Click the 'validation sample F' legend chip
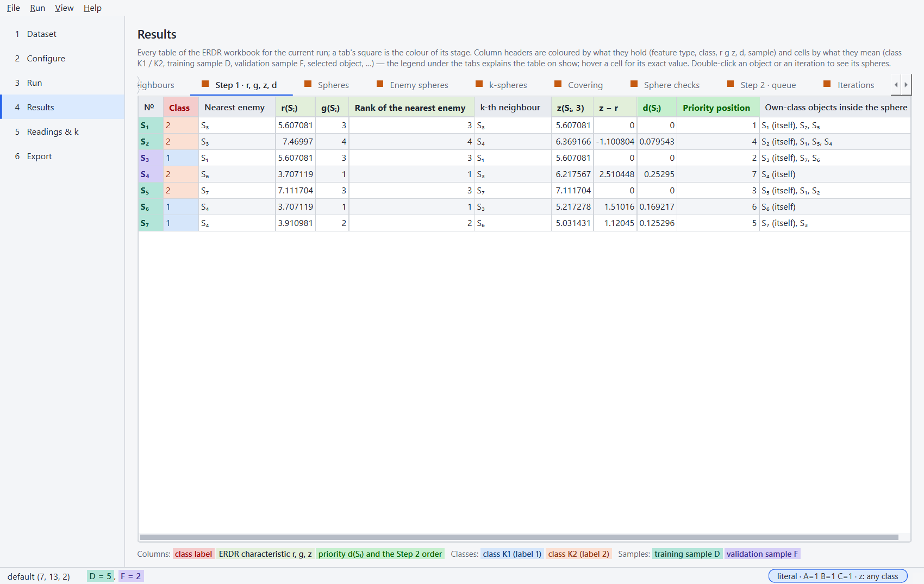 coord(762,554)
